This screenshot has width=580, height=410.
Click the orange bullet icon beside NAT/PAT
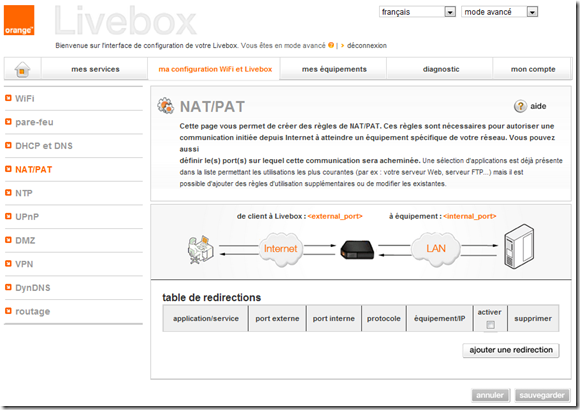(x=8, y=169)
